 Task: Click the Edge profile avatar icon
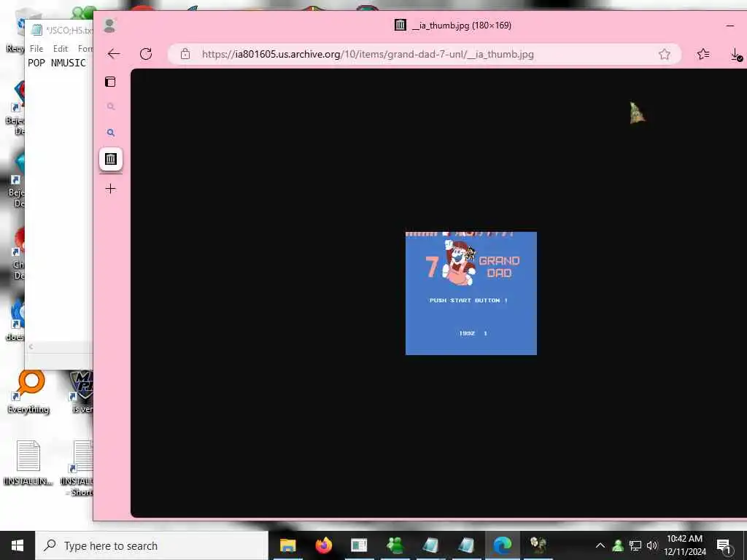tap(109, 26)
